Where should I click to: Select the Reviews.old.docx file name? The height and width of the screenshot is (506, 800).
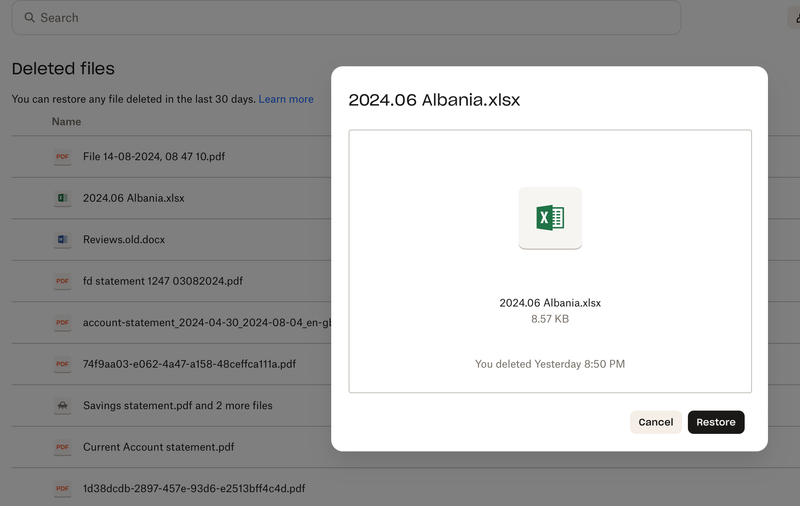click(124, 240)
